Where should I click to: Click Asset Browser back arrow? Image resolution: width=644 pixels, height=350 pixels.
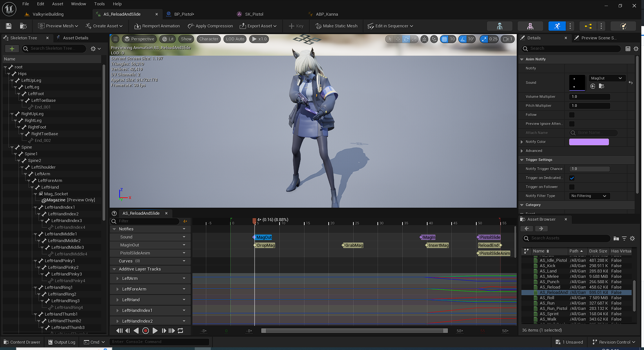coord(527,229)
